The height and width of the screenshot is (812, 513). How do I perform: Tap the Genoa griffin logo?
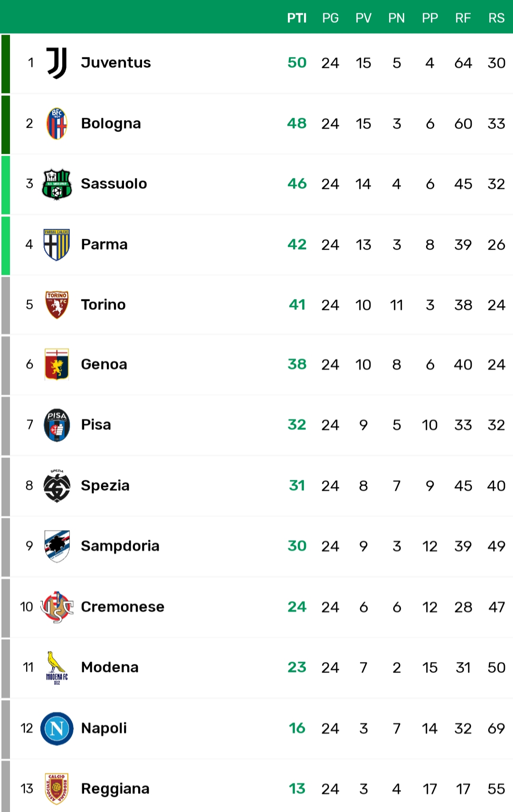pos(57,364)
